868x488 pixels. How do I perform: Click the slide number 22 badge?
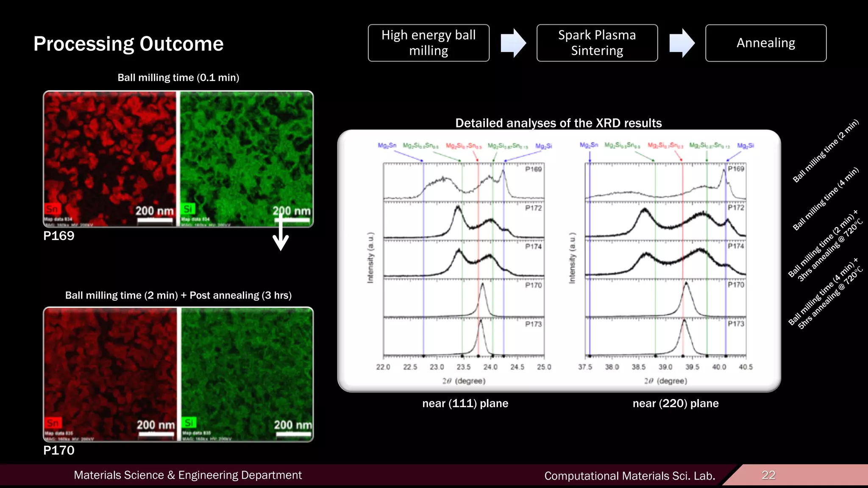coord(768,475)
